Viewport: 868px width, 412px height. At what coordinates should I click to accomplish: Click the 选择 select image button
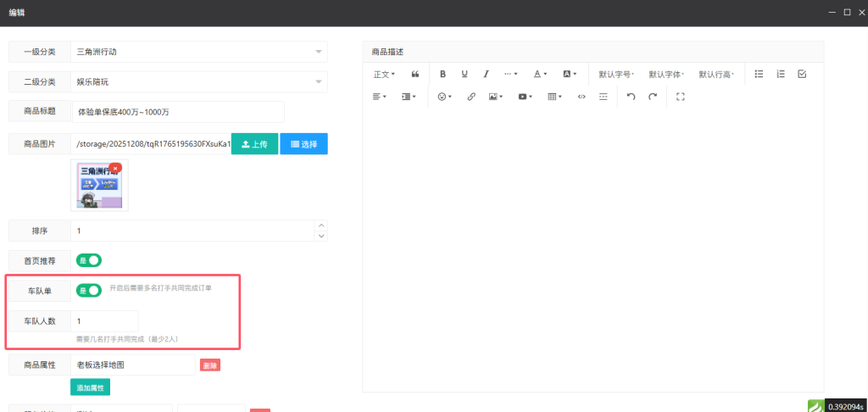[x=304, y=144]
